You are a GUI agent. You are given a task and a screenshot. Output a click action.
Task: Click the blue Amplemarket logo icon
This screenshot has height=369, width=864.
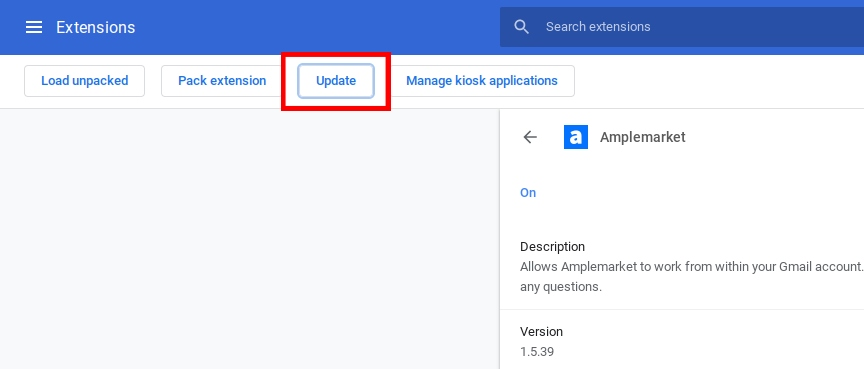576,137
